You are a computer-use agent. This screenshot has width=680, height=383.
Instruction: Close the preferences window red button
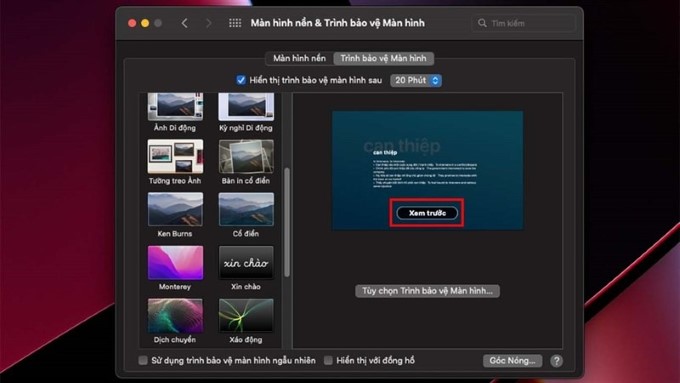click(x=132, y=23)
